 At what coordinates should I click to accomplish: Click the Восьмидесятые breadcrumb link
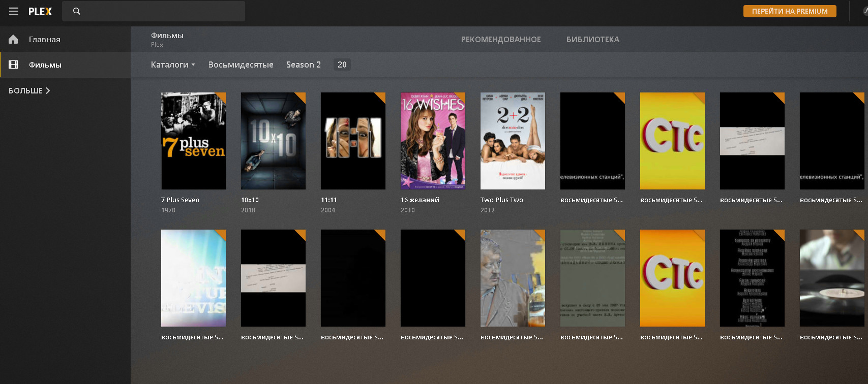coord(241,65)
